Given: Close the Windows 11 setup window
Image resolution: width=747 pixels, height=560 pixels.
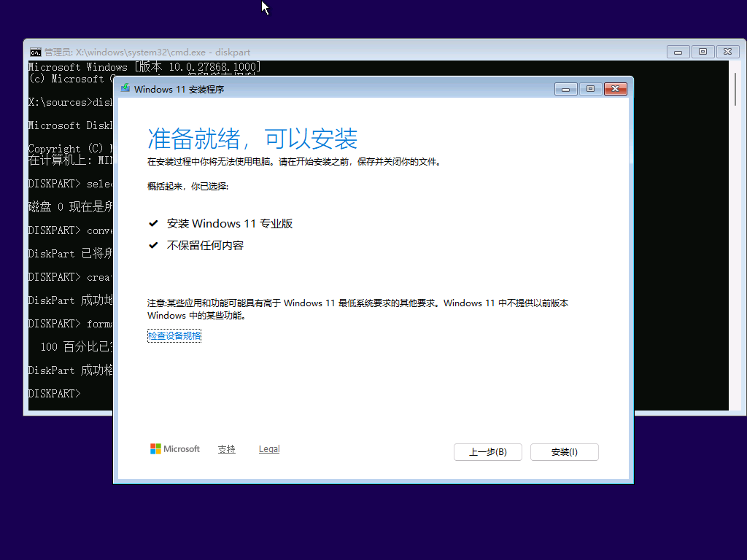Looking at the screenshot, I should (616, 89).
